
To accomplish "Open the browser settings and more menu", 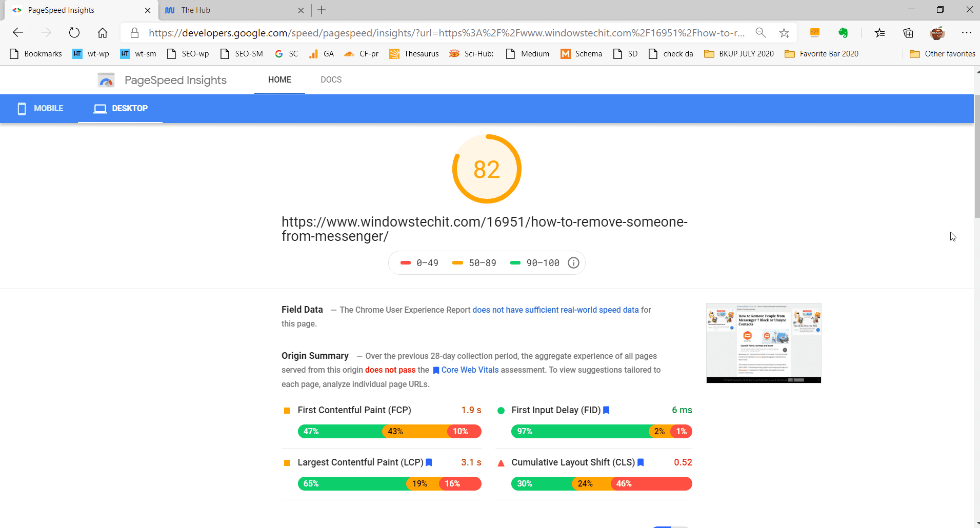I will (x=967, y=33).
